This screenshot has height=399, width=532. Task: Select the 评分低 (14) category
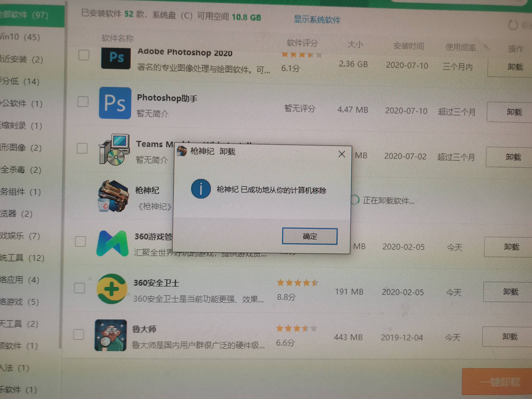tap(20, 81)
